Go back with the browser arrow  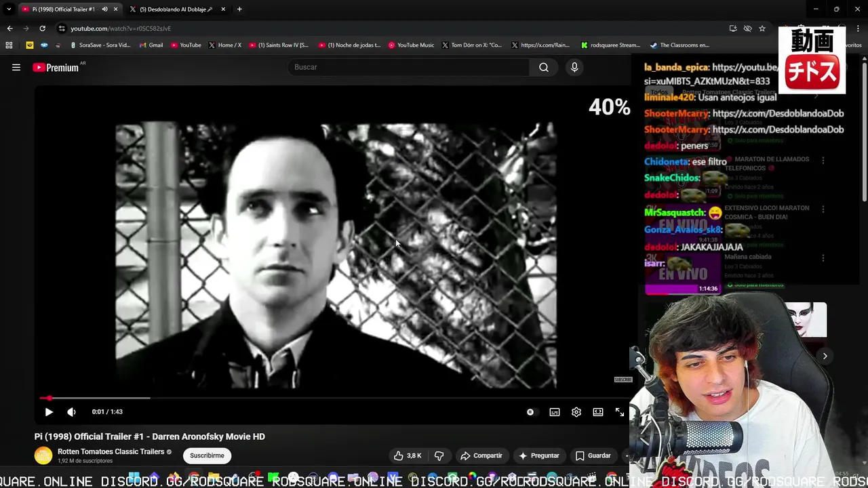(x=9, y=28)
